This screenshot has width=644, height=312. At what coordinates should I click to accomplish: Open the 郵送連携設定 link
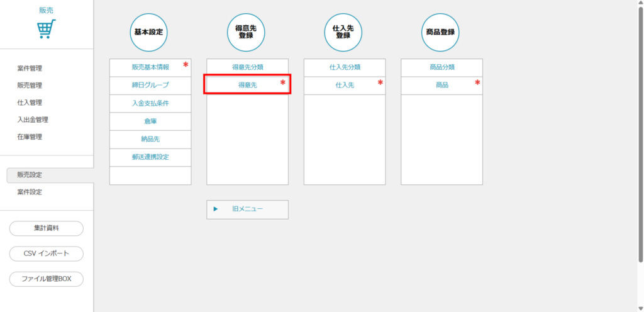pos(150,157)
